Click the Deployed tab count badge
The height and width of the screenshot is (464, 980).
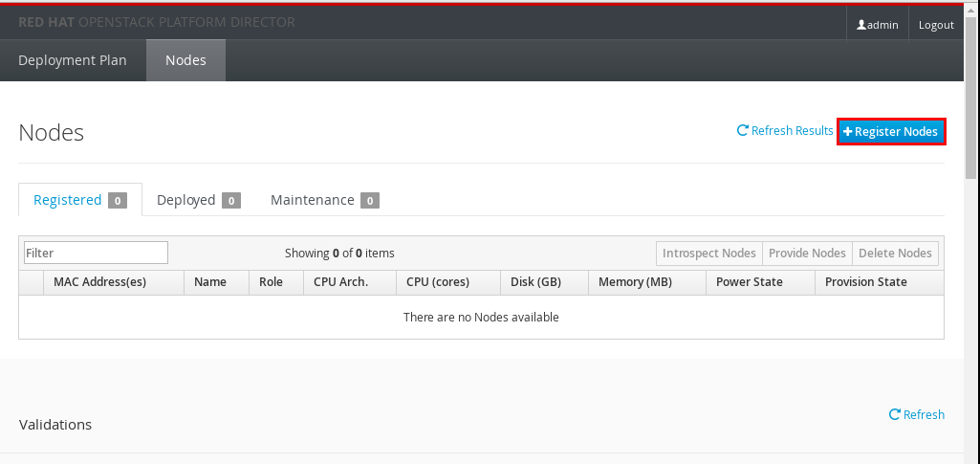tap(231, 201)
